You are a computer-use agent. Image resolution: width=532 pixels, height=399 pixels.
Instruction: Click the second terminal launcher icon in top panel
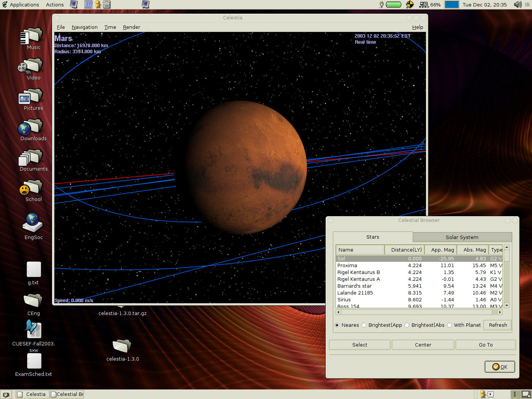146,5
